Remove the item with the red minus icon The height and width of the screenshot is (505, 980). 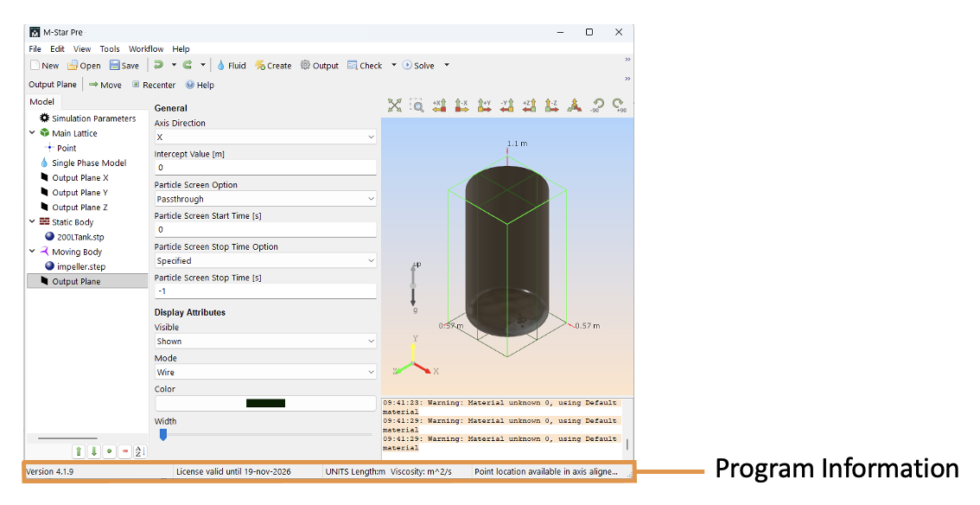tap(125, 451)
